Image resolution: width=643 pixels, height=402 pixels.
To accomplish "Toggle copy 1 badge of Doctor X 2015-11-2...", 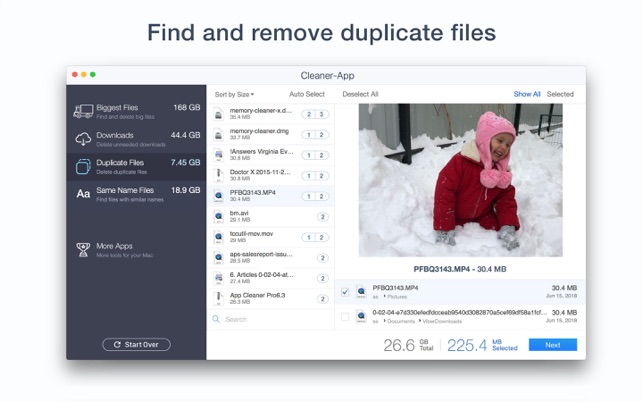I will pyautogui.click(x=309, y=176).
